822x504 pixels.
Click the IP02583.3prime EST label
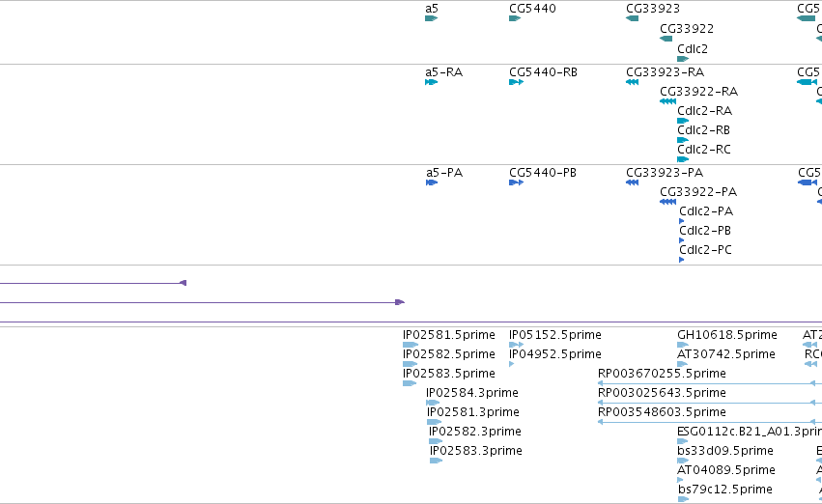476,451
